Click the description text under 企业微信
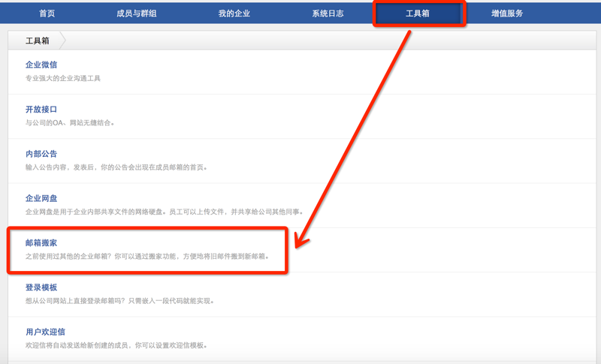The height and width of the screenshot is (364, 601). (63, 79)
